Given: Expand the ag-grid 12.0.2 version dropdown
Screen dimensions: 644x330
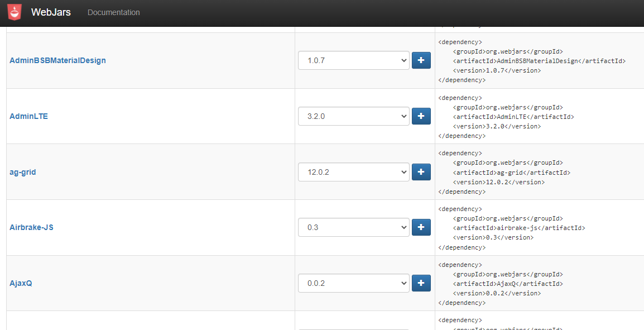Looking at the screenshot, I should click(x=354, y=172).
